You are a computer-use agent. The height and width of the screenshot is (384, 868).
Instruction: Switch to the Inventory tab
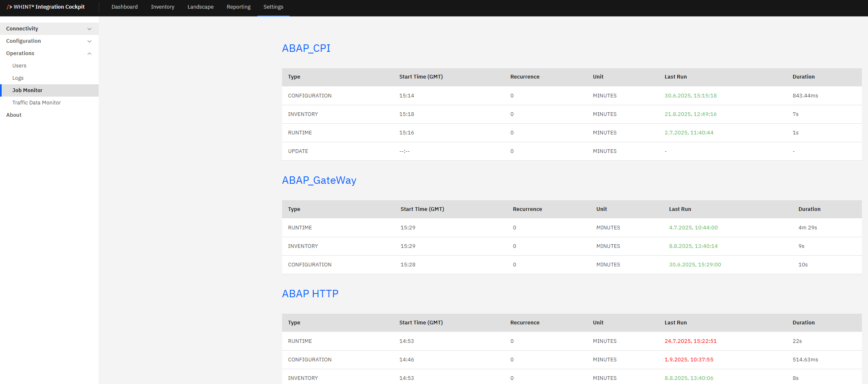tap(162, 7)
